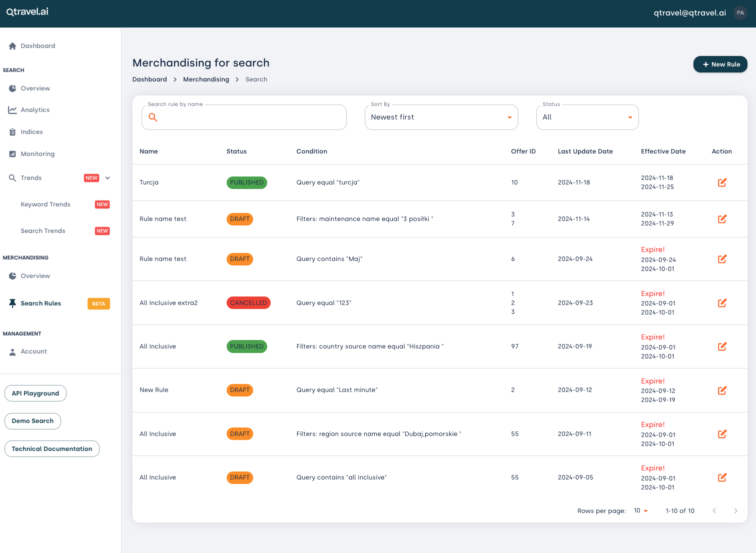Click the Merchandising Overview pie icon
This screenshot has width=756, height=553.
(13, 276)
